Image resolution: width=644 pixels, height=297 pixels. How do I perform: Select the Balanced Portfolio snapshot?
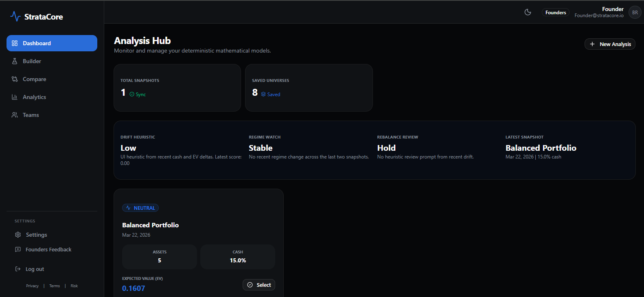pyautogui.click(x=259, y=285)
